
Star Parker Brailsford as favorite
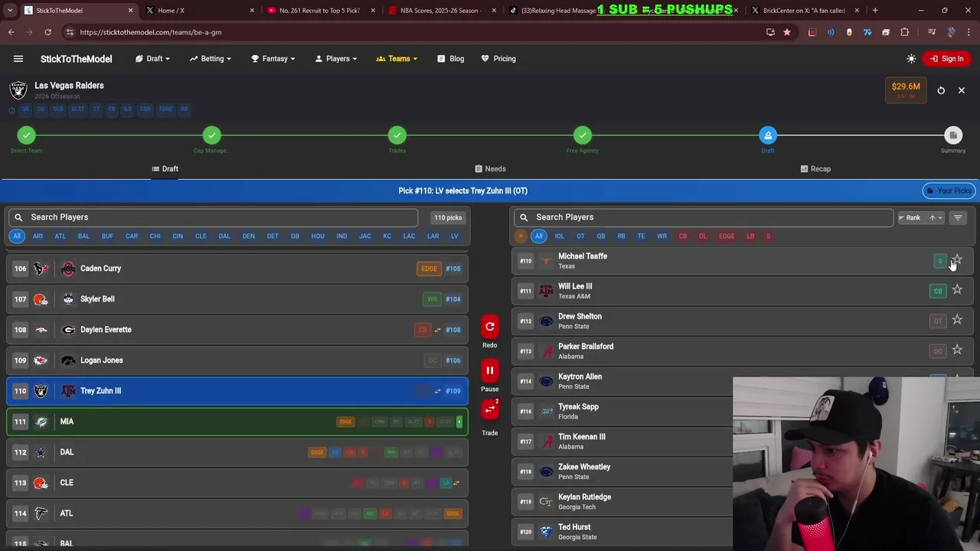click(x=957, y=350)
